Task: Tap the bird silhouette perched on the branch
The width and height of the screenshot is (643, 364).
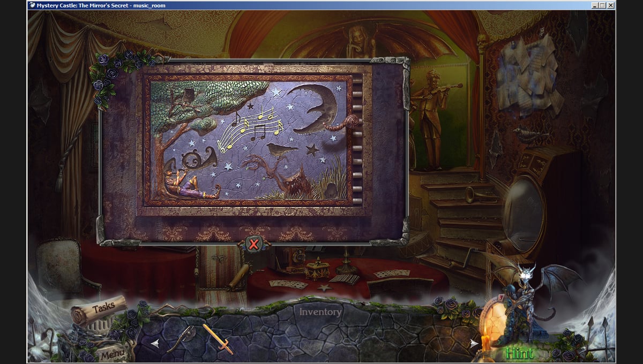Action: [282, 149]
